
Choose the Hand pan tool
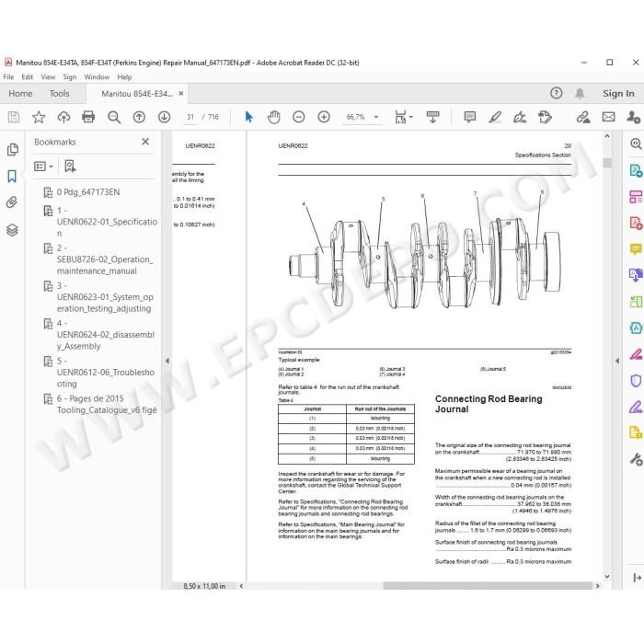273,117
